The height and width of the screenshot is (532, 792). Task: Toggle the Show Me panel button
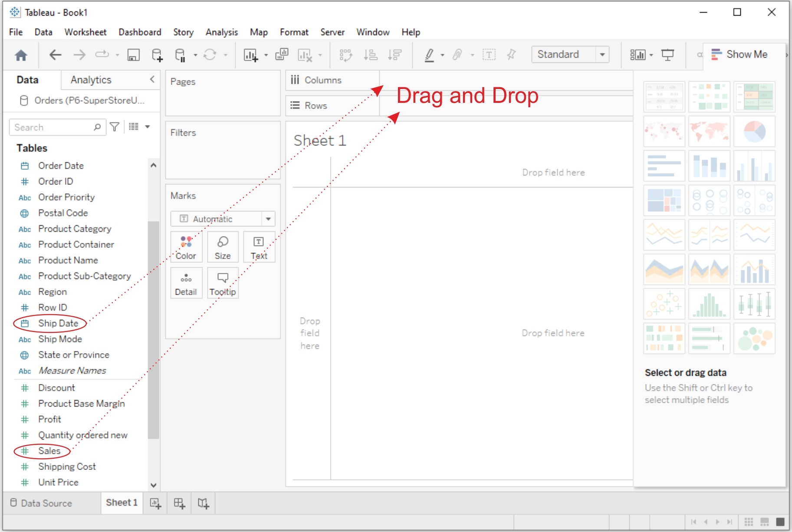coord(739,54)
